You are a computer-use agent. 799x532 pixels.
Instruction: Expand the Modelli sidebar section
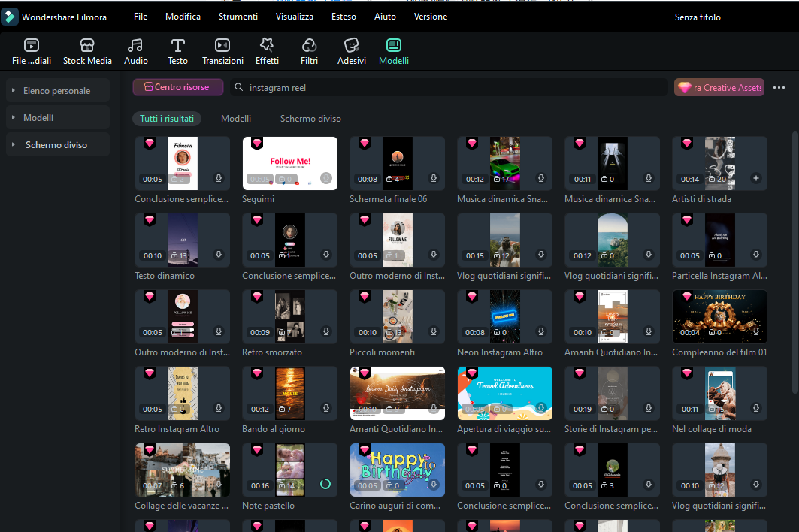57,117
